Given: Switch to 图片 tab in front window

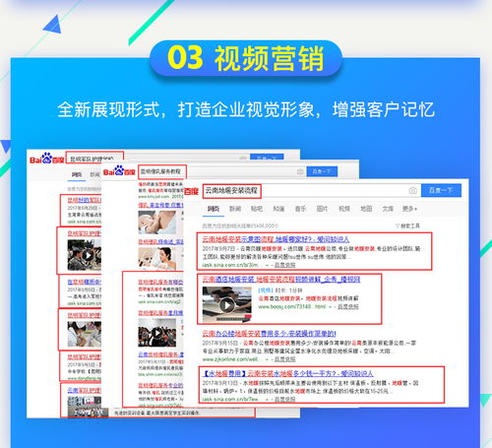Looking at the screenshot, I should pos(322,209).
